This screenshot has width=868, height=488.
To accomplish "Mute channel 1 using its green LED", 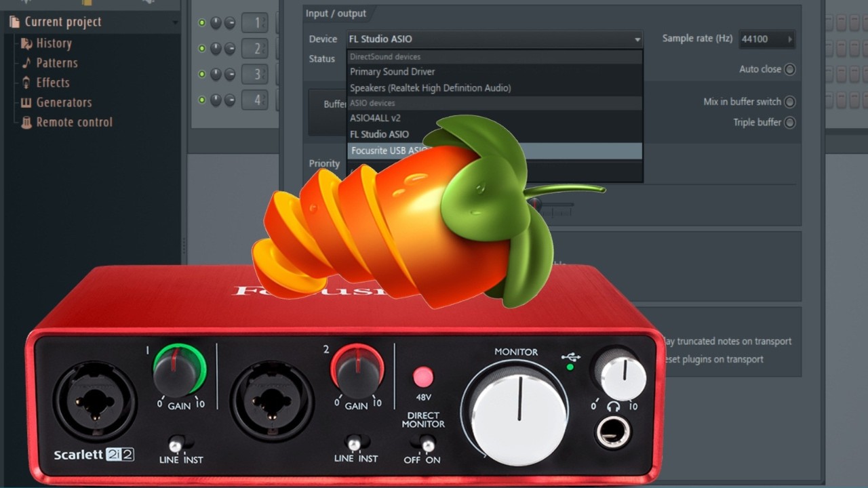I will pos(201,22).
